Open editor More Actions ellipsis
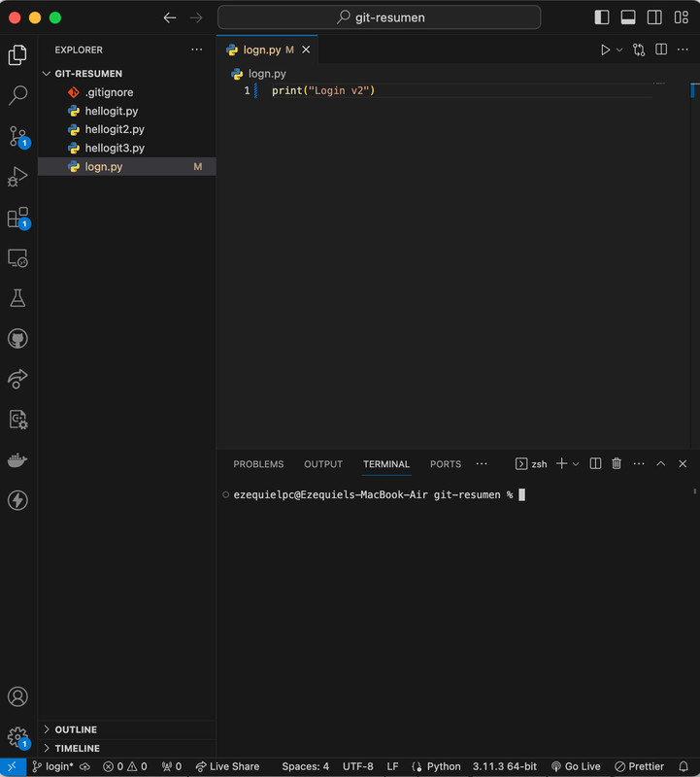The width and height of the screenshot is (700, 777). click(x=683, y=50)
